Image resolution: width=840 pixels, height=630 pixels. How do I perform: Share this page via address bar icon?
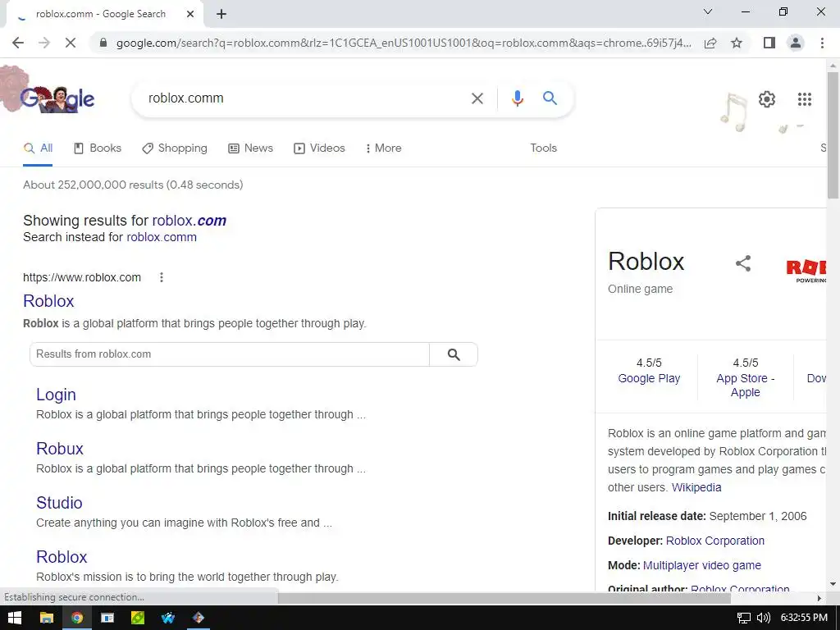point(710,43)
